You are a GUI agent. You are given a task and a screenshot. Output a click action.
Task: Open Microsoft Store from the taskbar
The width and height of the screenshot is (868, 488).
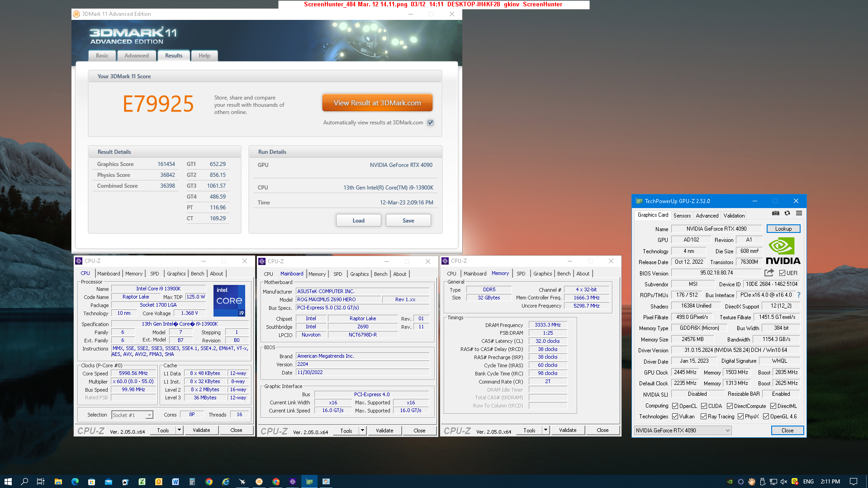pos(91,482)
